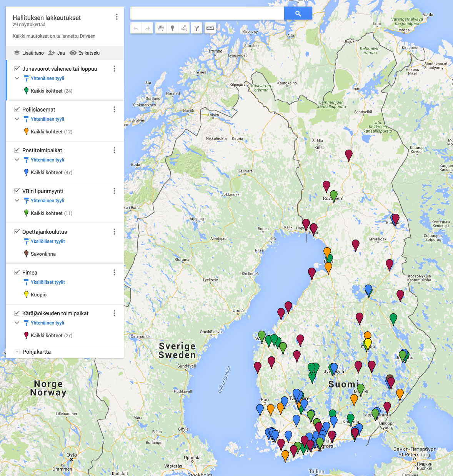453x476 pixels.
Task: Click the orange marker swatch under Poliisiasemat
Action: coord(26,131)
